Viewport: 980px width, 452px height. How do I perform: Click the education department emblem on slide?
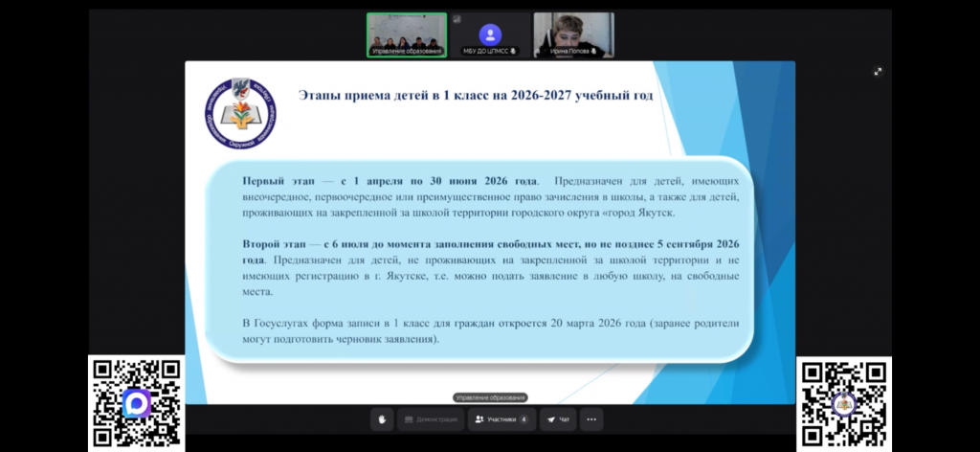pyautogui.click(x=240, y=114)
